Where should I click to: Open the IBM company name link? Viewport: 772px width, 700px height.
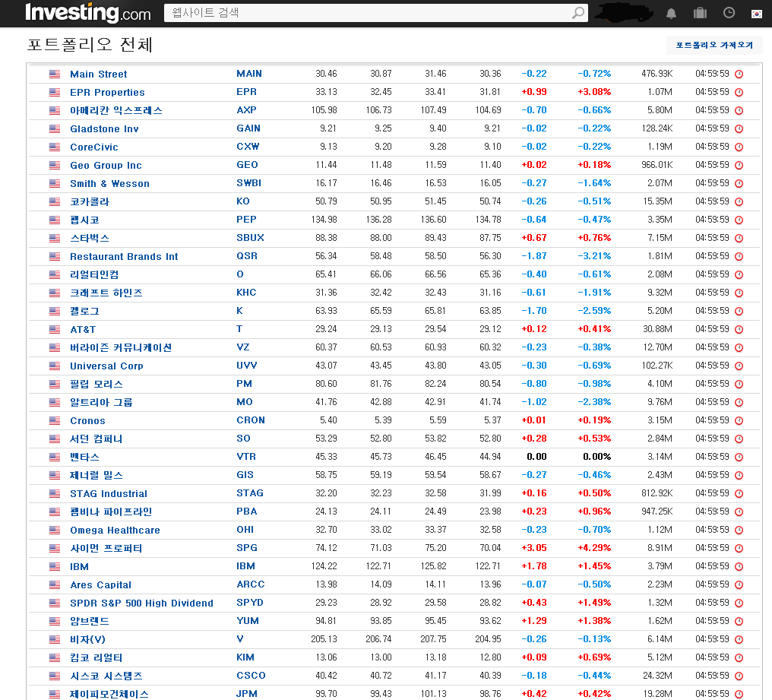pyautogui.click(x=79, y=566)
